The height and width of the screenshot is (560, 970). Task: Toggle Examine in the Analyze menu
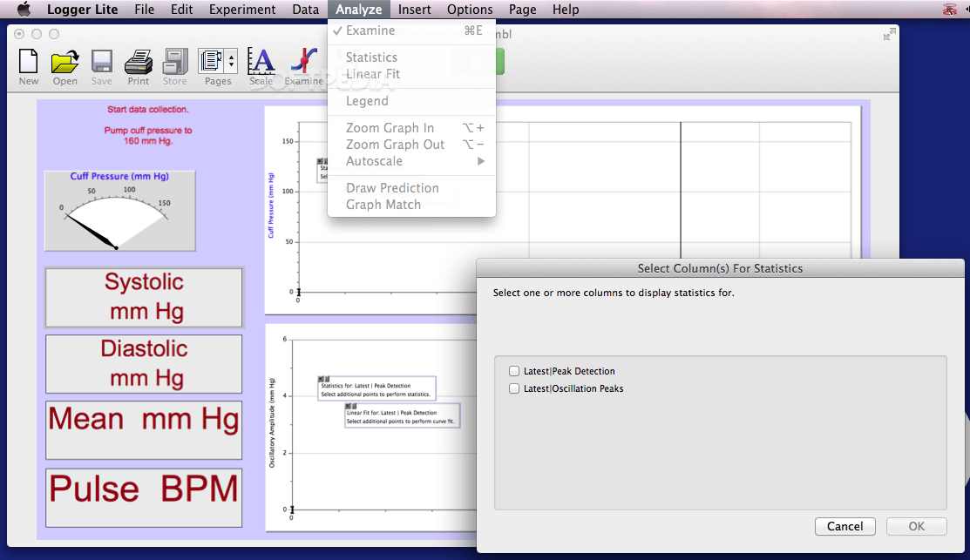[x=372, y=30]
